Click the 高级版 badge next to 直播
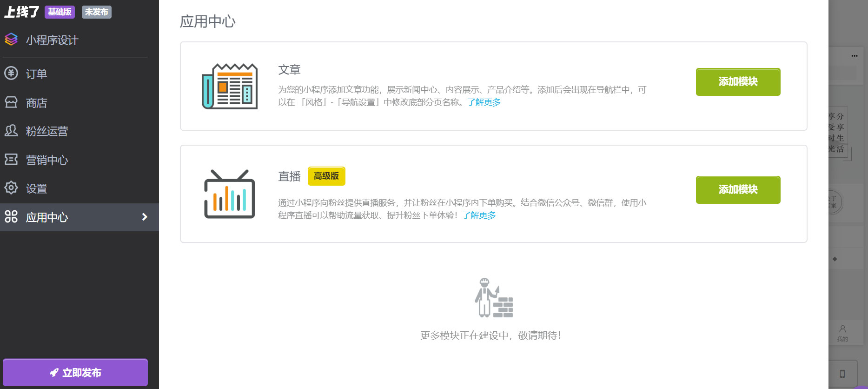 tap(326, 176)
